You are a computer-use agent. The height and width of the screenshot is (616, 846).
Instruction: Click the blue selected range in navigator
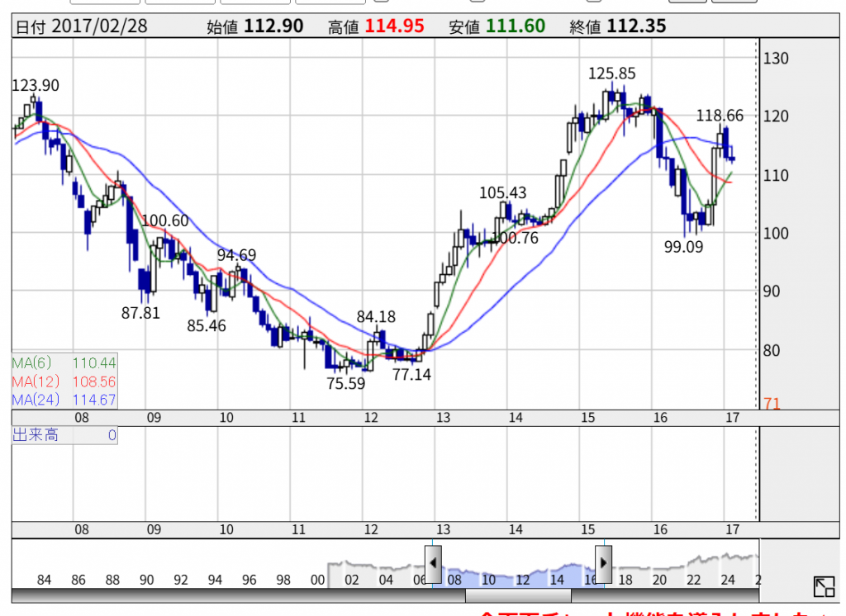(x=518, y=570)
